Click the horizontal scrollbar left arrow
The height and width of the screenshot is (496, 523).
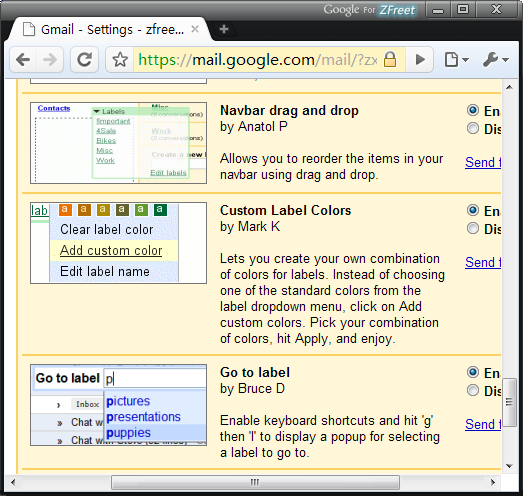pos(13,482)
